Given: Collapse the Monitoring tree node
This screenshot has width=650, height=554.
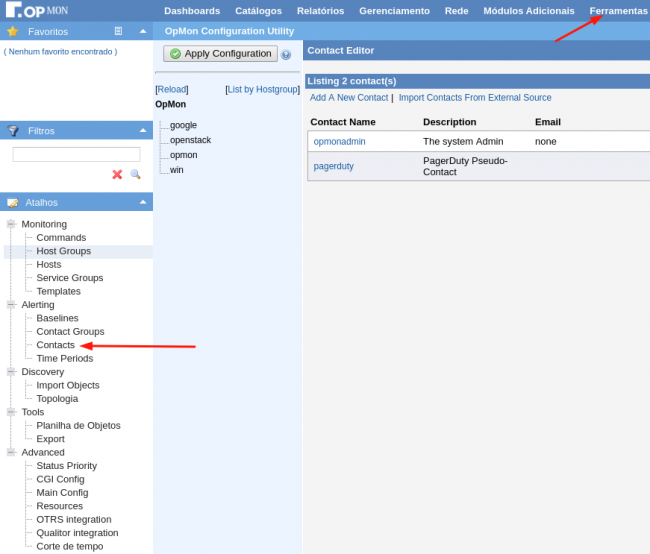Looking at the screenshot, I should pos(11,224).
